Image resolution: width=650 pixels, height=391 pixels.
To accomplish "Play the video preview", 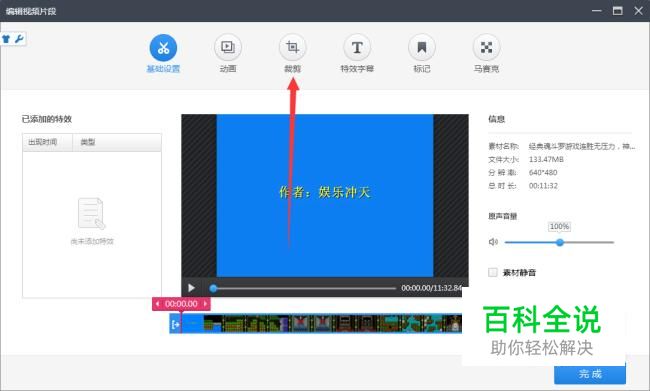I will pyautogui.click(x=191, y=288).
